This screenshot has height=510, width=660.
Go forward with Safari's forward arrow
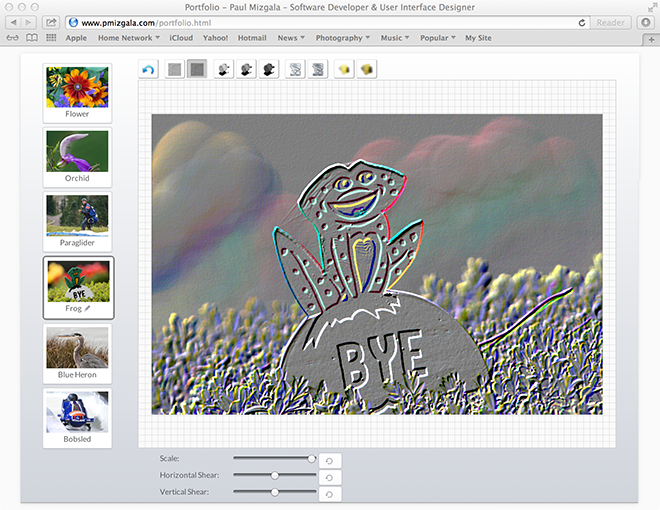[28, 22]
